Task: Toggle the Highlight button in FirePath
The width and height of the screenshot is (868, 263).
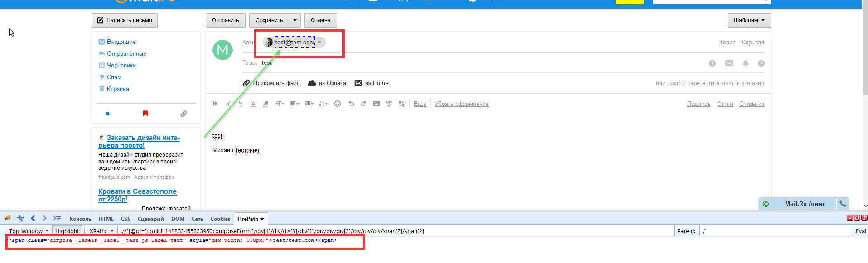Action: (x=67, y=231)
